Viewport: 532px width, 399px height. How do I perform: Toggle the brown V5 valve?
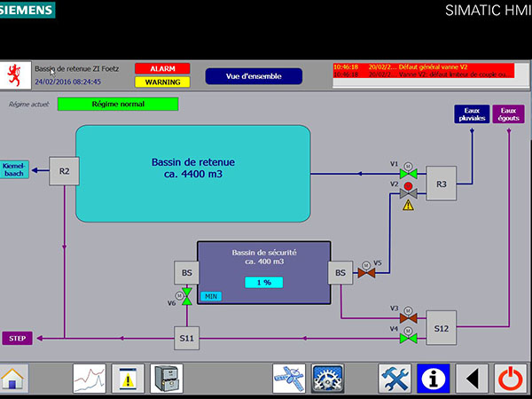[x=366, y=272]
